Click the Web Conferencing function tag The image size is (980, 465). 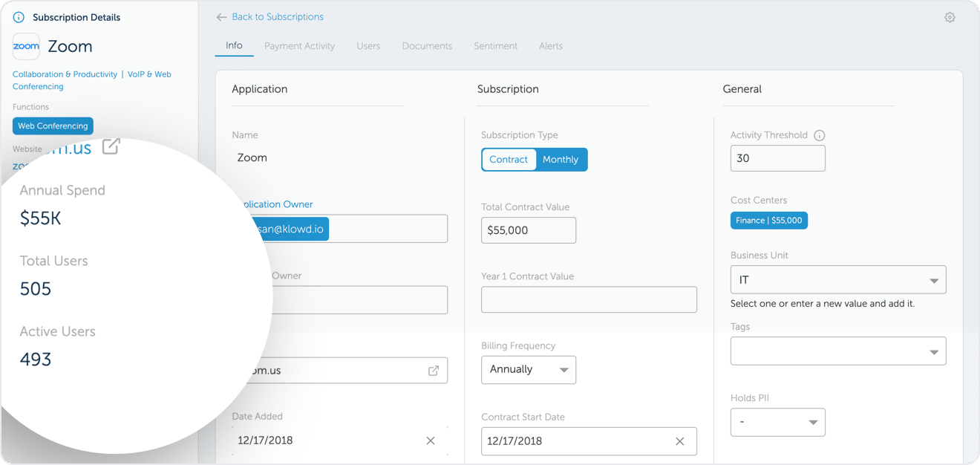click(x=53, y=126)
